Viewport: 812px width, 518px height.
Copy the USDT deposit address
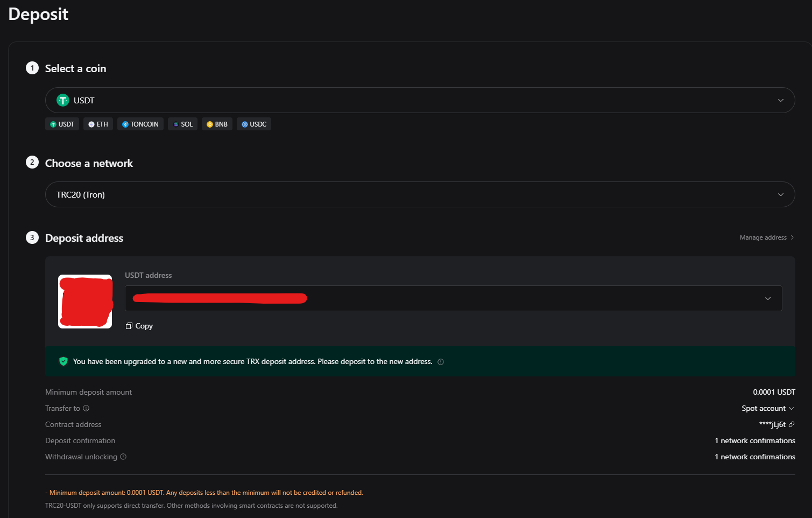point(139,326)
